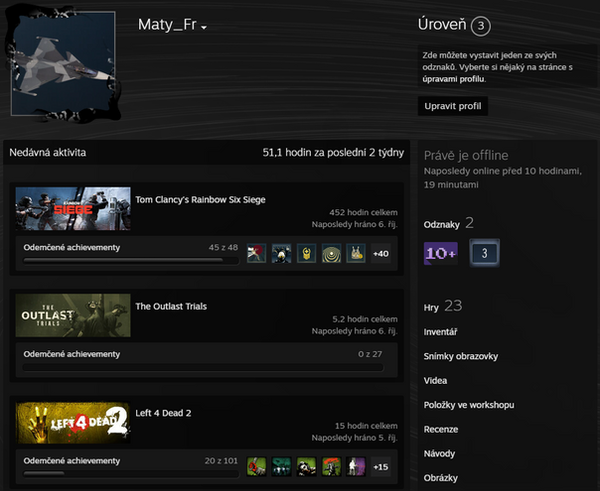The width and height of the screenshot is (600, 491).
Task: Click '51,1 hodin za poslední 2 týdny' text
Action: (333, 153)
